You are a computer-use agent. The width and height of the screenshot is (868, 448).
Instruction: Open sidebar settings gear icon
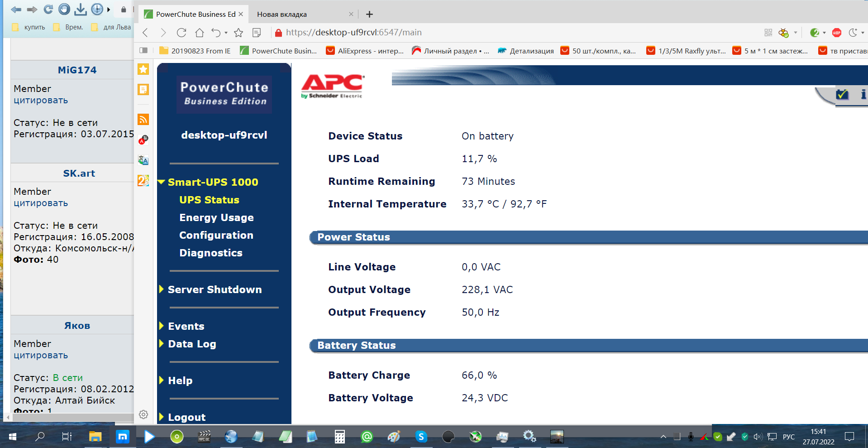pyautogui.click(x=143, y=414)
